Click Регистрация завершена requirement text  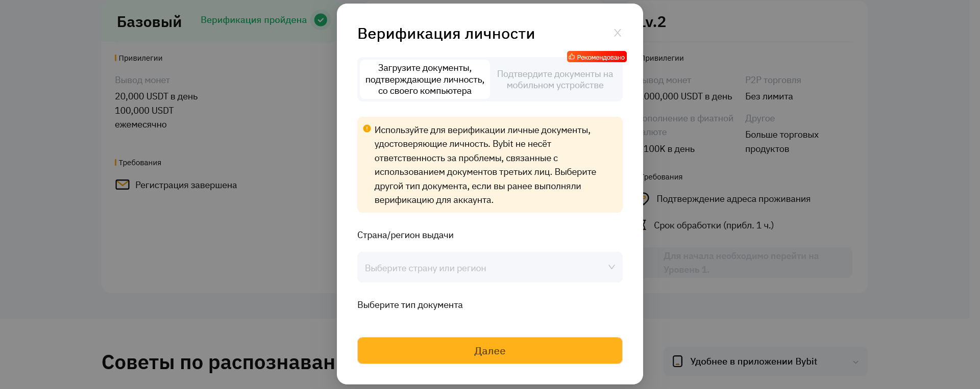(x=186, y=185)
